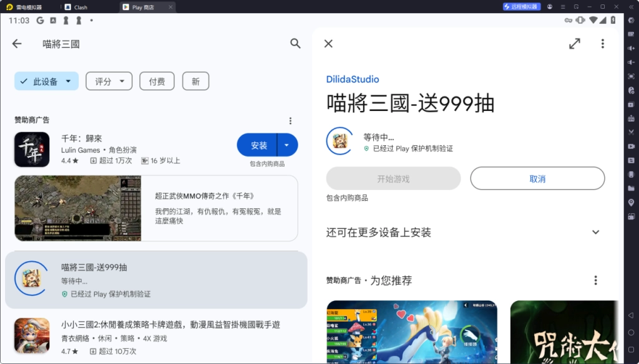Image resolution: width=639 pixels, height=364 pixels.
Task: Select the 喵將三國-送999抽 search result
Action: (x=156, y=280)
